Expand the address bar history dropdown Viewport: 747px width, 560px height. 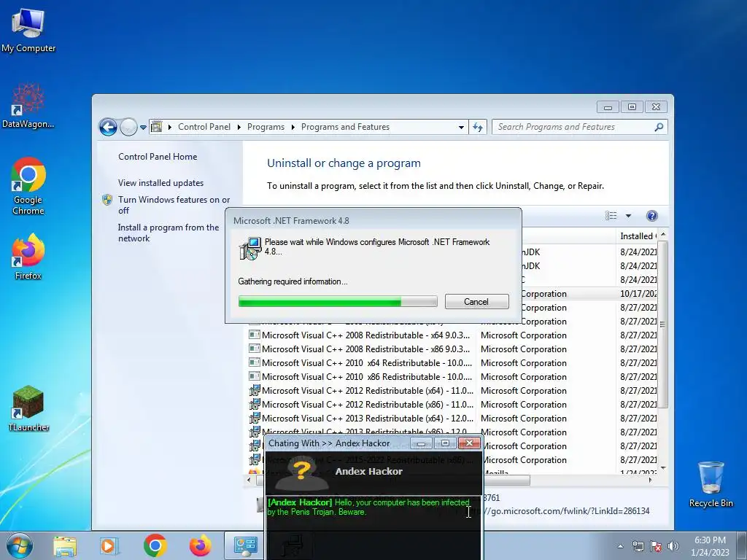click(461, 127)
